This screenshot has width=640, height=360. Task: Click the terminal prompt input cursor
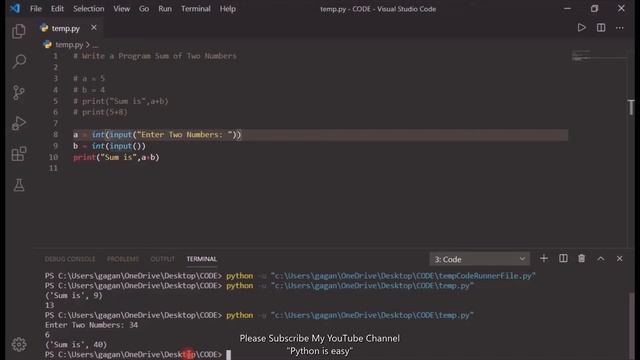point(229,355)
